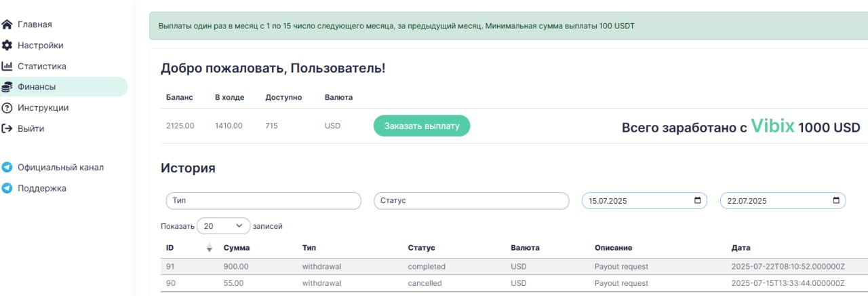Open calendar picker for start date 15.07.2025

coord(698,201)
